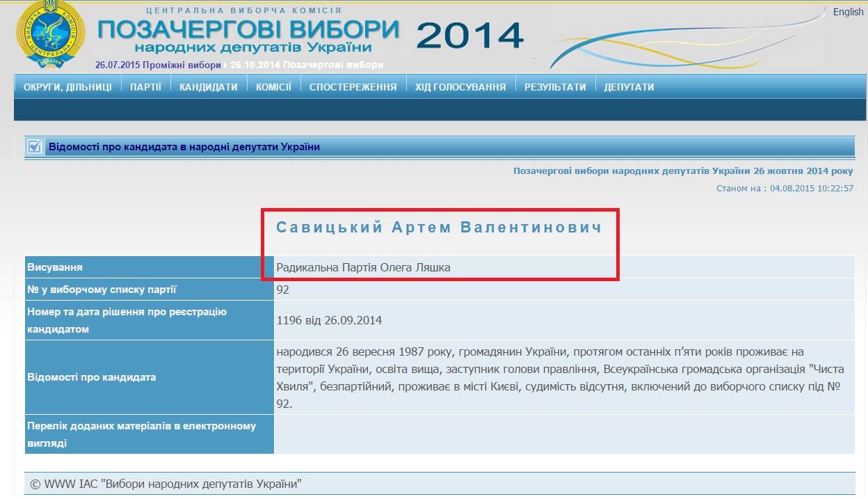Click the large 2014 year in banner
This screenshot has height=499, width=868.
pyautogui.click(x=470, y=35)
